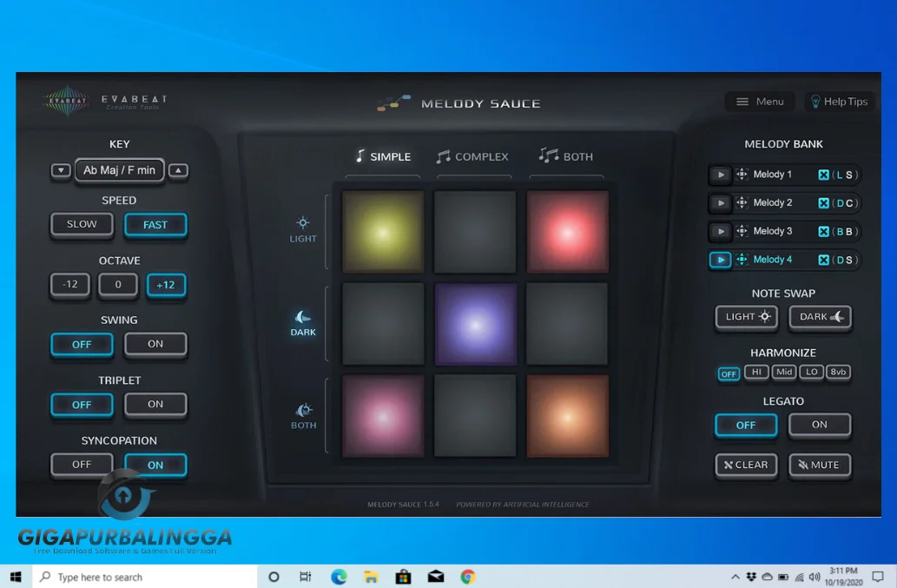The height and width of the screenshot is (588, 897).
Task: Set octave to -12
Action: point(69,284)
